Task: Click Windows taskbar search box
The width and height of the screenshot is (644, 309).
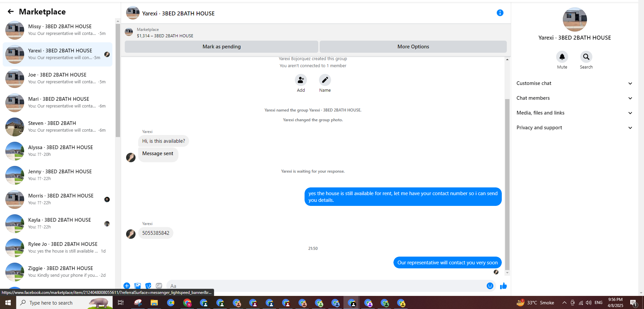Action: click(64, 303)
